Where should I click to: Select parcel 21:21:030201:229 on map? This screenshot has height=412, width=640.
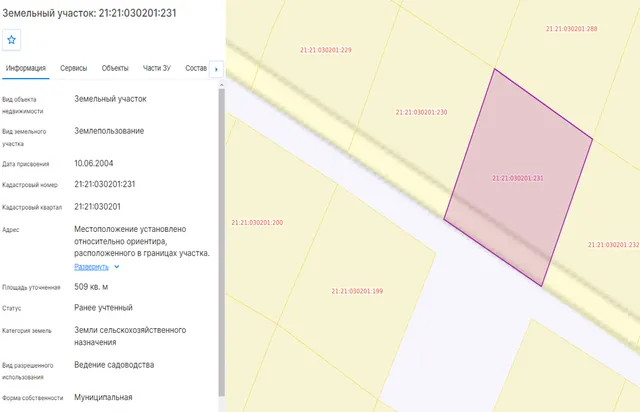tap(326, 50)
